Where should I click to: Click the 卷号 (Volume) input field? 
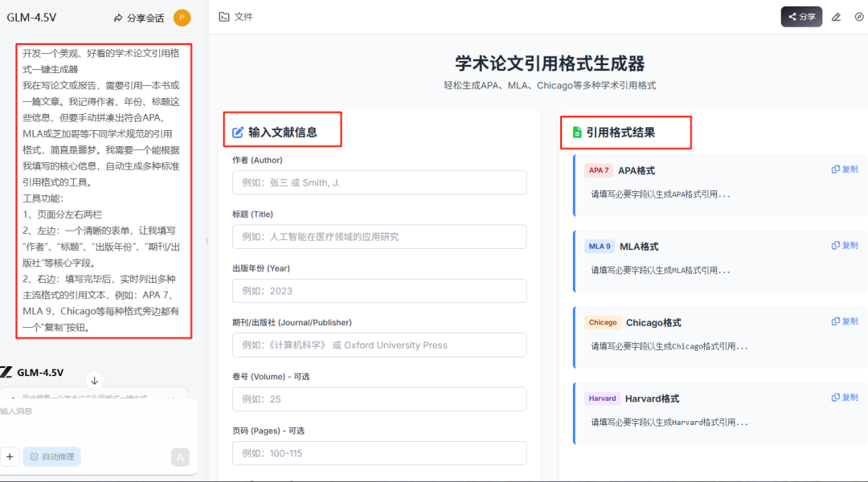(x=379, y=399)
